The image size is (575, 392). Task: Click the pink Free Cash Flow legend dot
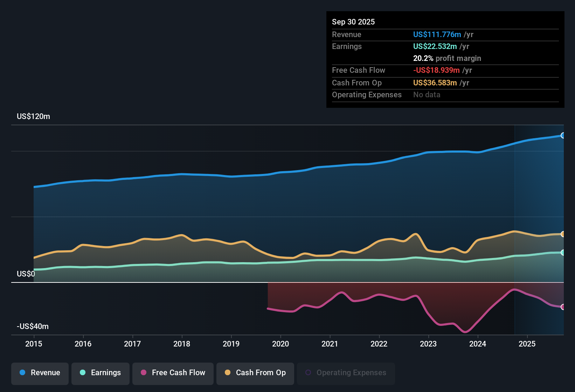coord(143,373)
